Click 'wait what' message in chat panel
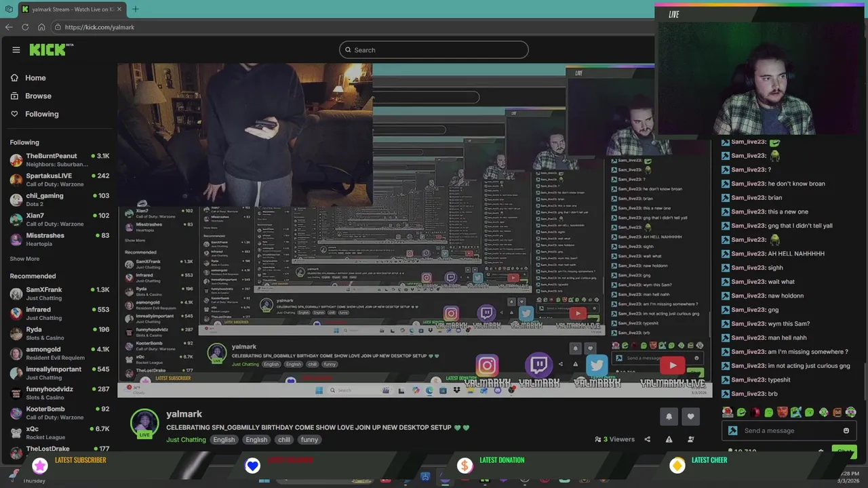 click(x=781, y=282)
